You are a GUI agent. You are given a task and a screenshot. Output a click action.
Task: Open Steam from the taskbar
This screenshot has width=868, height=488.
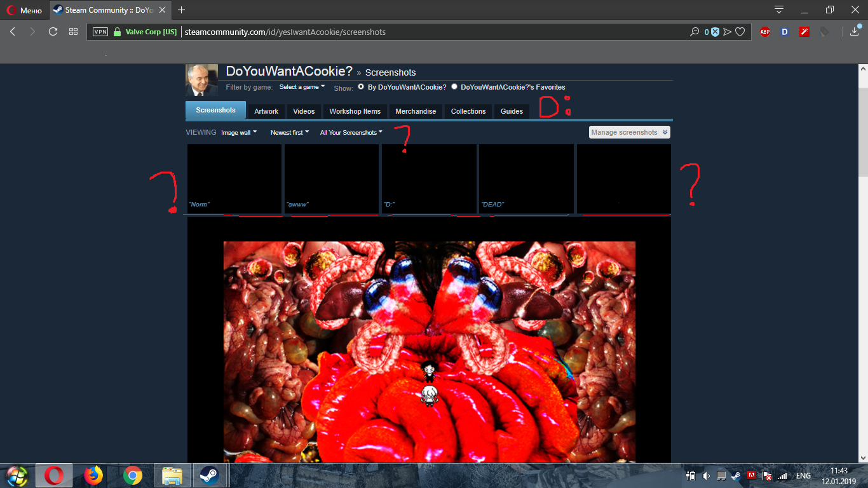coord(210,475)
